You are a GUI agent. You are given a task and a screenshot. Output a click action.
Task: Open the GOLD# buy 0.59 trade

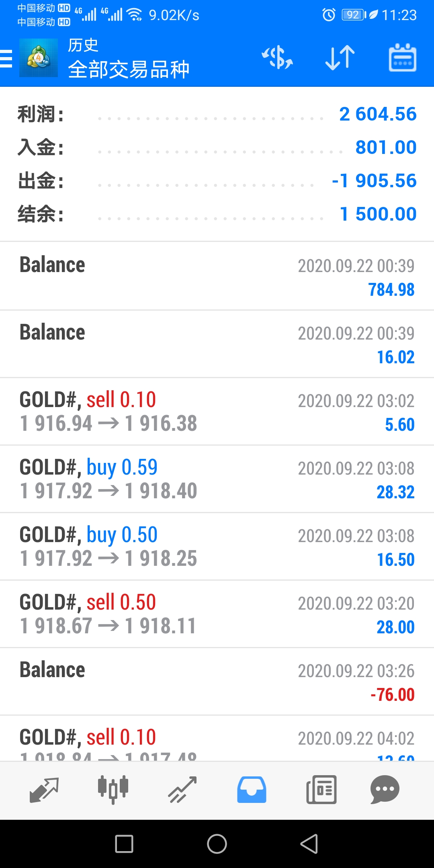(217, 479)
